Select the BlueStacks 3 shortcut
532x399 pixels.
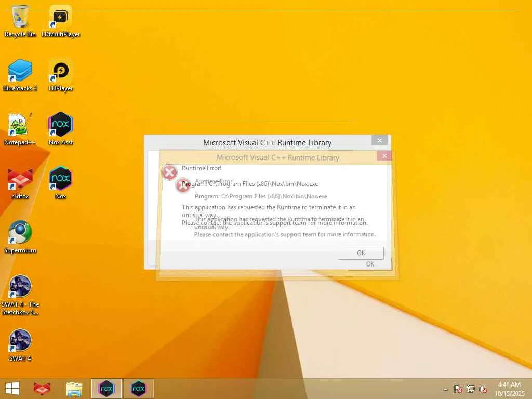pyautogui.click(x=20, y=75)
